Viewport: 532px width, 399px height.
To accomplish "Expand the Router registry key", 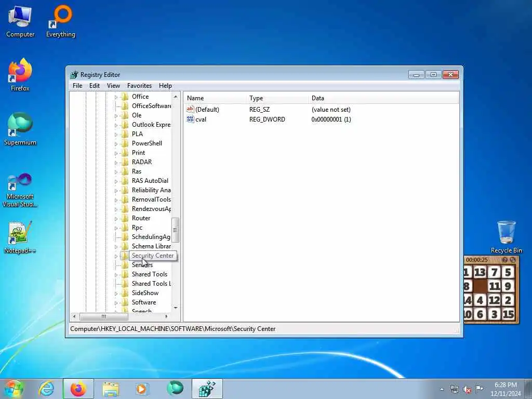I will pos(116,219).
